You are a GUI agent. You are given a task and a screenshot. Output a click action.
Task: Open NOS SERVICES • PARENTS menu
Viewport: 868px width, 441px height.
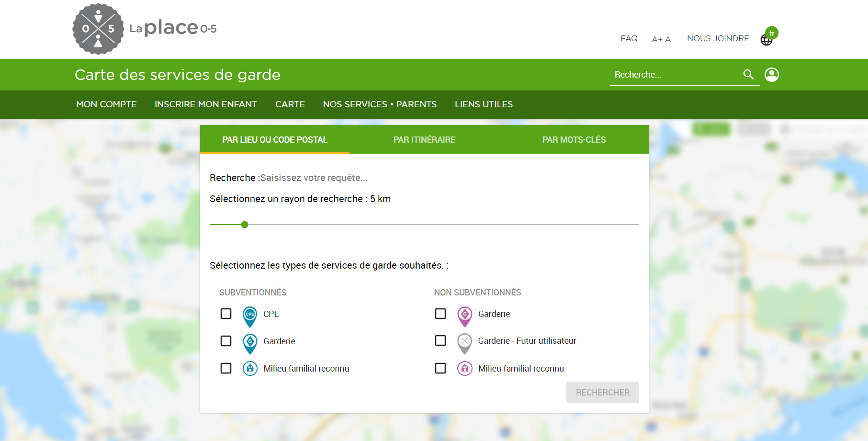point(380,104)
